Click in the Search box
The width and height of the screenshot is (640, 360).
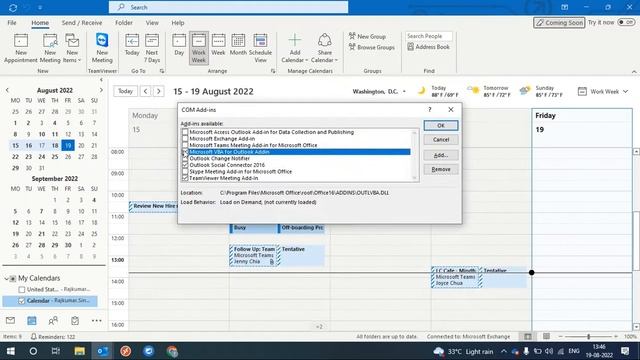coord(229,7)
